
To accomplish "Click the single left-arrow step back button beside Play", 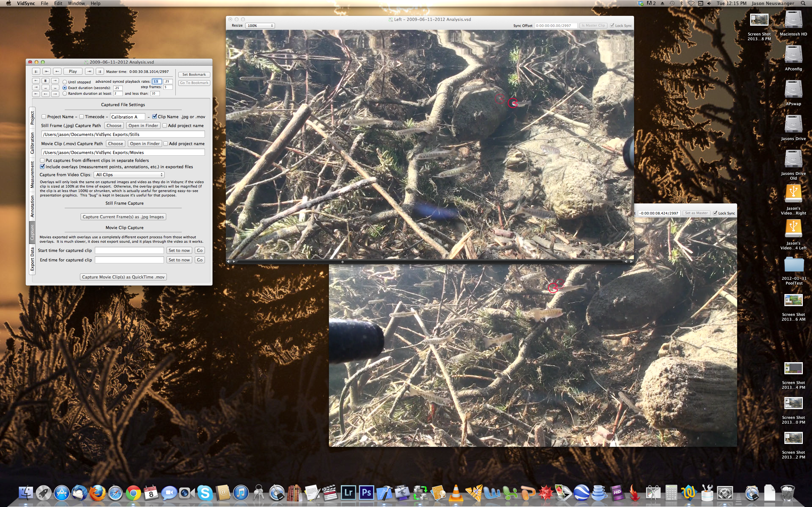I will tap(57, 71).
